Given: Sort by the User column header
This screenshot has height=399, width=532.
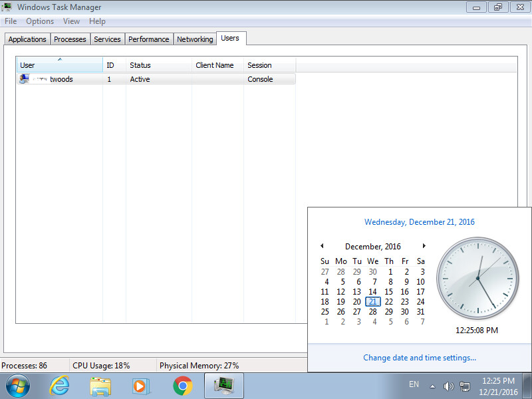Looking at the screenshot, I should pos(59,65).
